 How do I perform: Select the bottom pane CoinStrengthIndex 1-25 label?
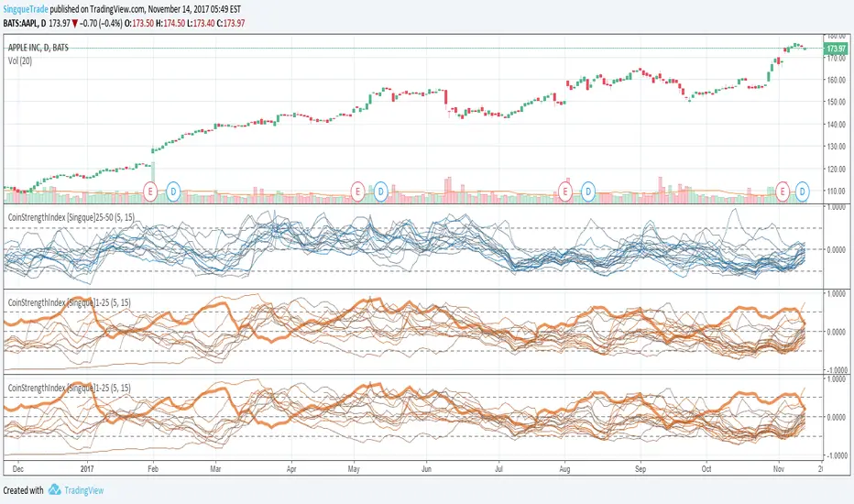[x=69, y=388]
